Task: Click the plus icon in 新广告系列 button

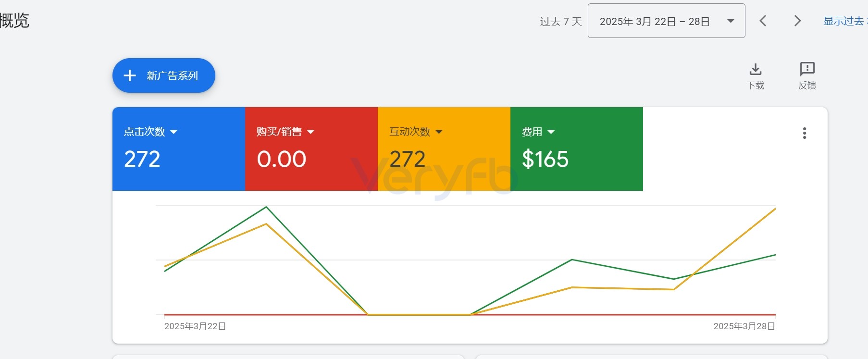Action: [x=130, y=75]
